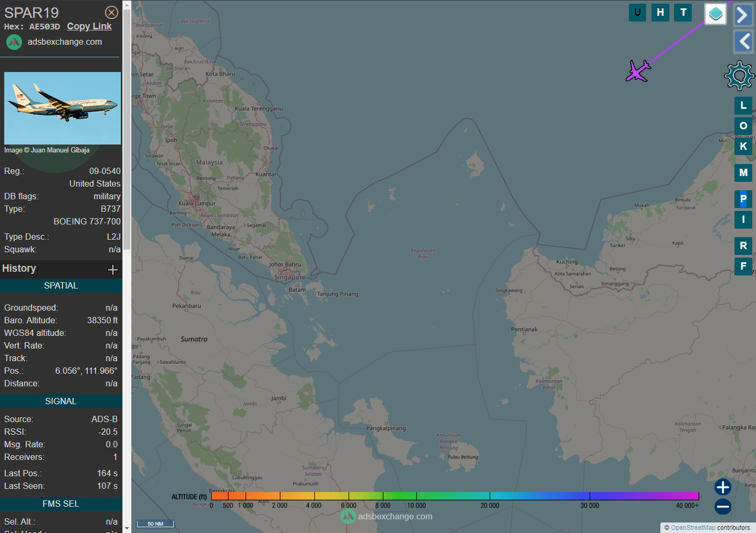Click the SIGNAL section header
Viewport: 756px width, 533px height.
(x=61, y=401)
